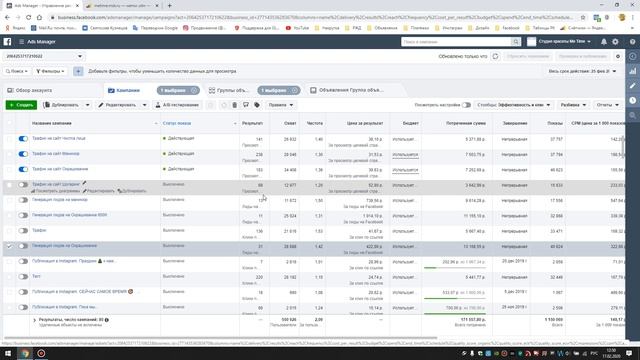Click the browser address bar
This screenshot has width=640, height=360.
point(314,17)
